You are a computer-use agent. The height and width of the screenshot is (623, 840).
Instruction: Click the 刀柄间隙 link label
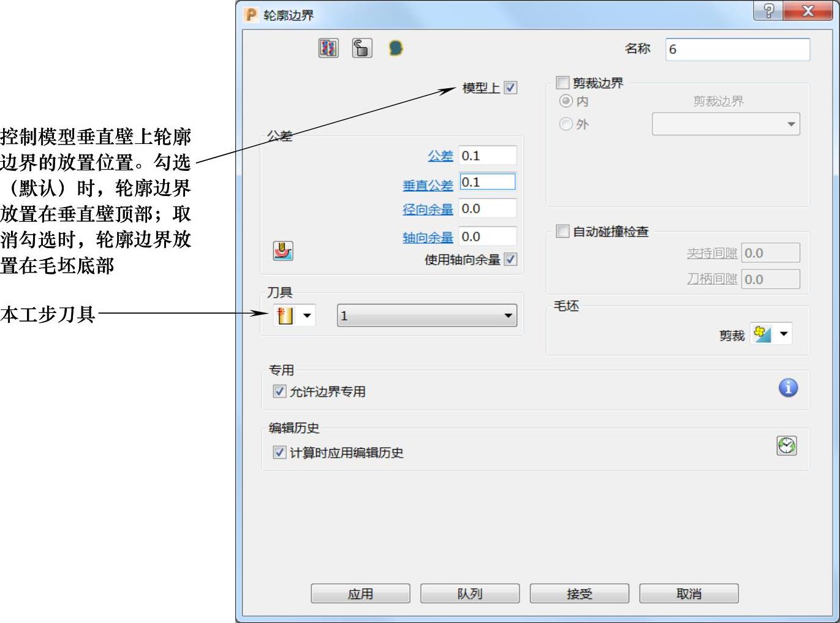712,279
